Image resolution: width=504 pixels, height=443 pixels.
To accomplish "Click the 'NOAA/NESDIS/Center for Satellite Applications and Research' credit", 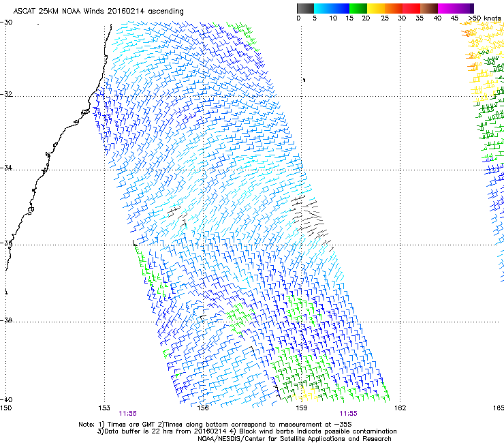I will (294, 439).
